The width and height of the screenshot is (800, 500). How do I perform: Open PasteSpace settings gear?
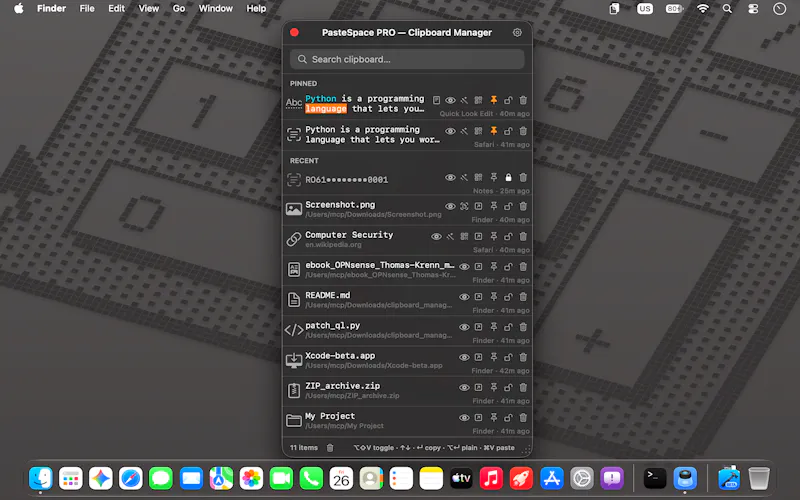pyautogui.click(x=517, y=33)
